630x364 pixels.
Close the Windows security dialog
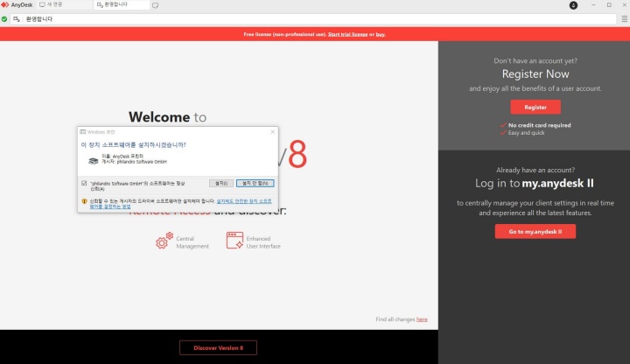(273, 132)
